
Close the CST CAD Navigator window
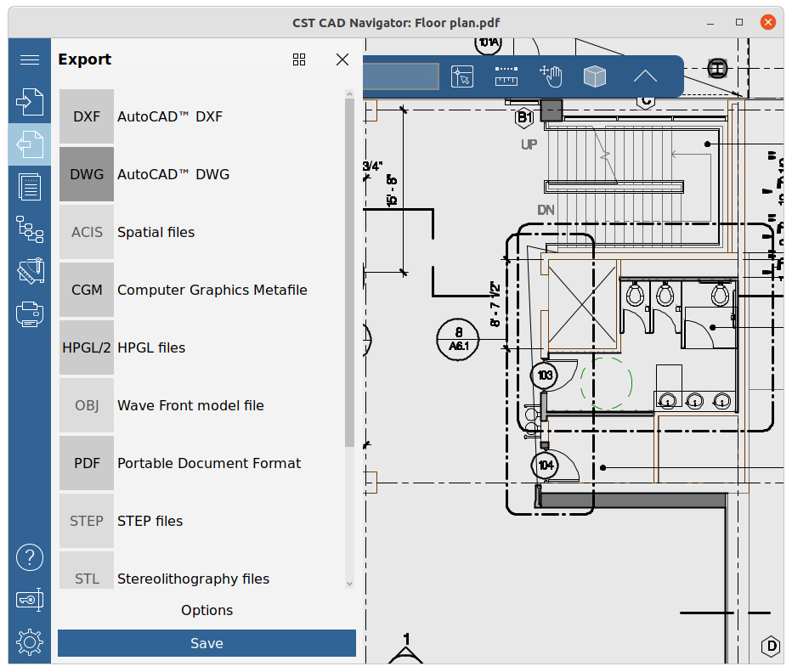(768, 22)
